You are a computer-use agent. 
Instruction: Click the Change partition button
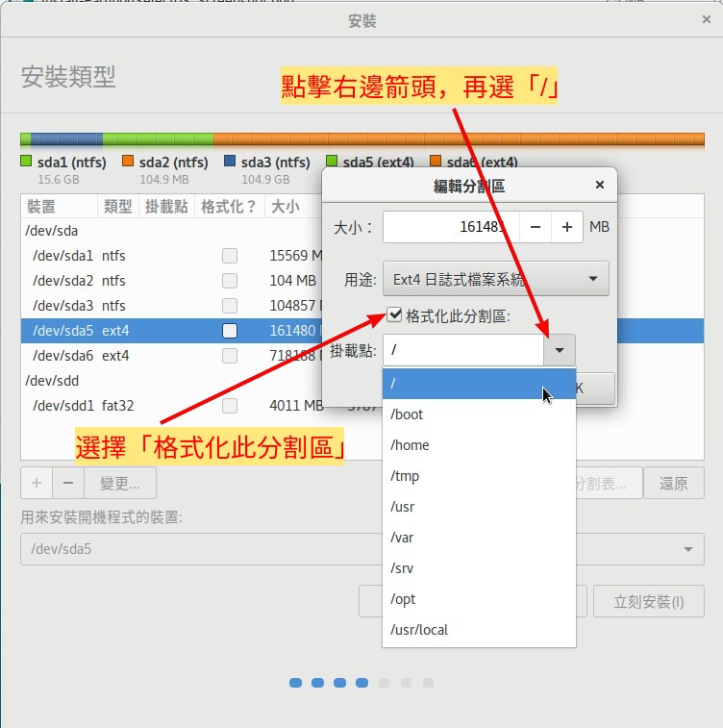(x=120, y=483)
